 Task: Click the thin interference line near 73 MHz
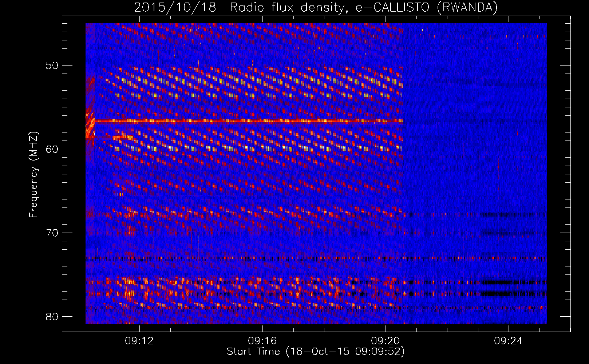pyautogui.click(x=316, y=258)
